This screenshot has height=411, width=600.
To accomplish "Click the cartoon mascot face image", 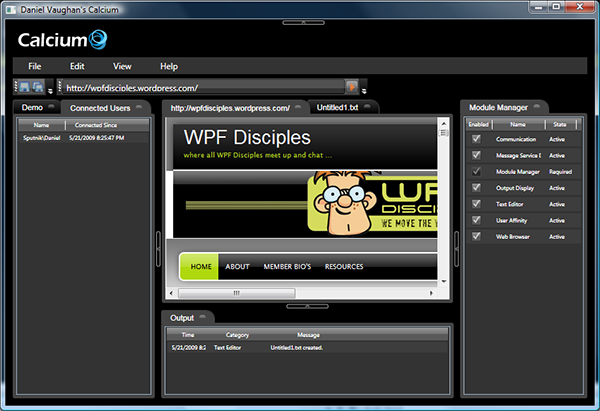I will point(344,202).
